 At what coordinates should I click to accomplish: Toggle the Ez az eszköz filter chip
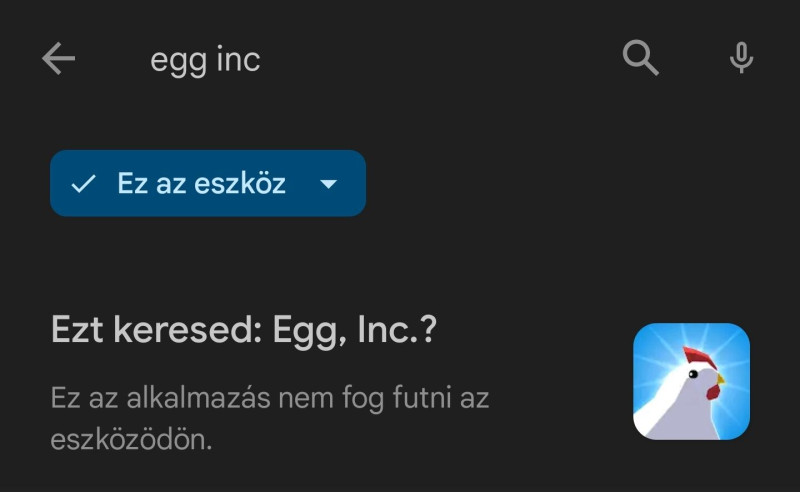pyautogui.click(x=200, y=184)
